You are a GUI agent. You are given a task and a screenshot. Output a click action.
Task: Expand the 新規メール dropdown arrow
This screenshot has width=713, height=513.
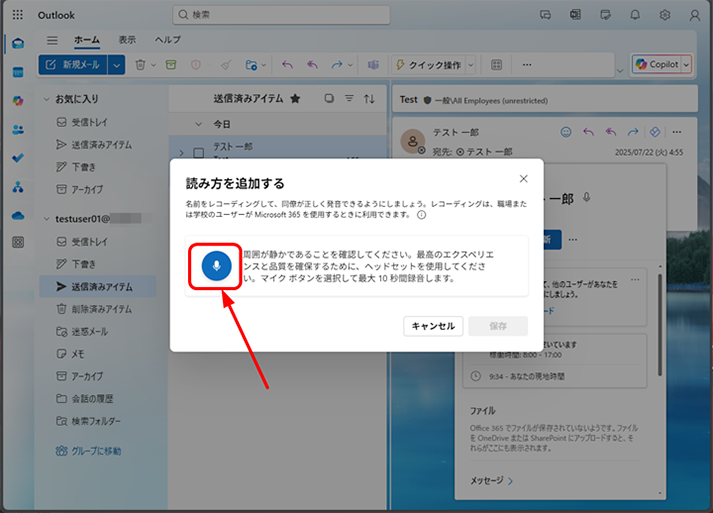(x=116, y=65)
